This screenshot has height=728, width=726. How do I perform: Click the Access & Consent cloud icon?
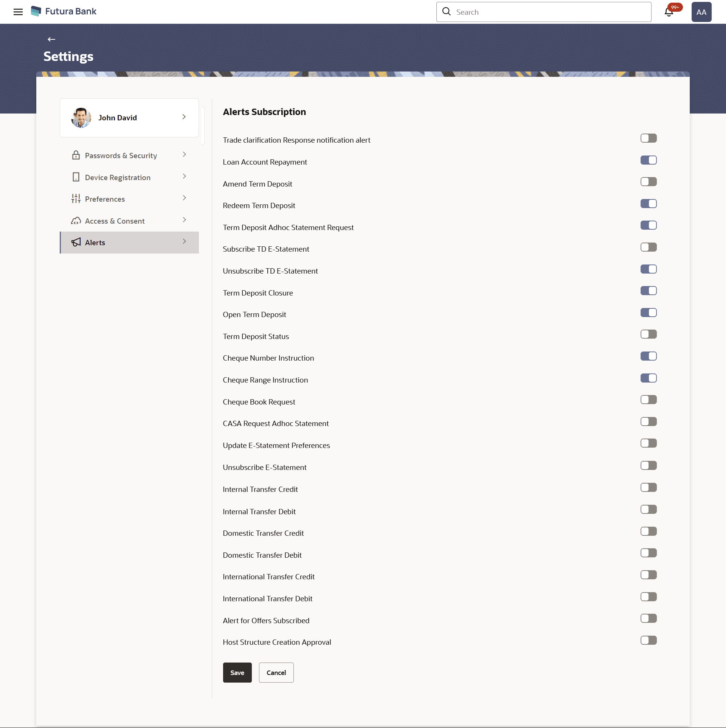76,221
